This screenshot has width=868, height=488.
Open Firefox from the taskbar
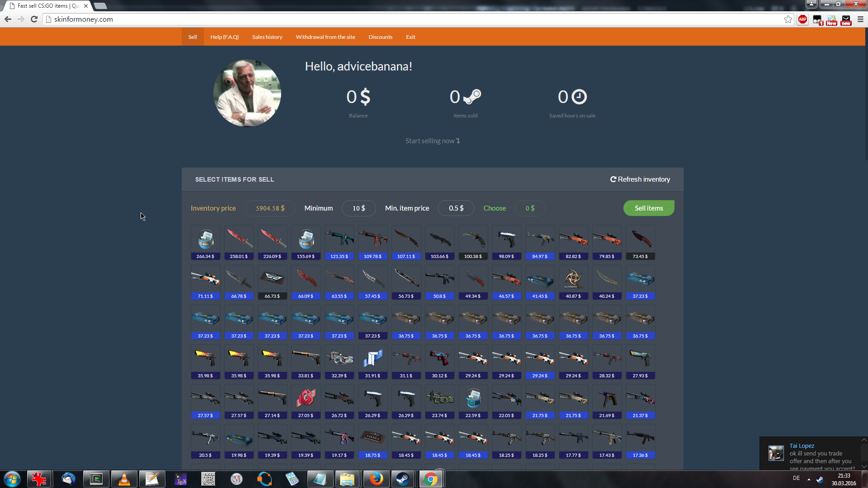click(376, 479)
